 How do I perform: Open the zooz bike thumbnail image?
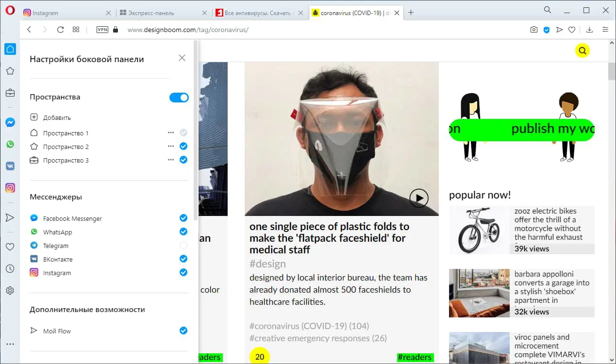coord(479,230)
